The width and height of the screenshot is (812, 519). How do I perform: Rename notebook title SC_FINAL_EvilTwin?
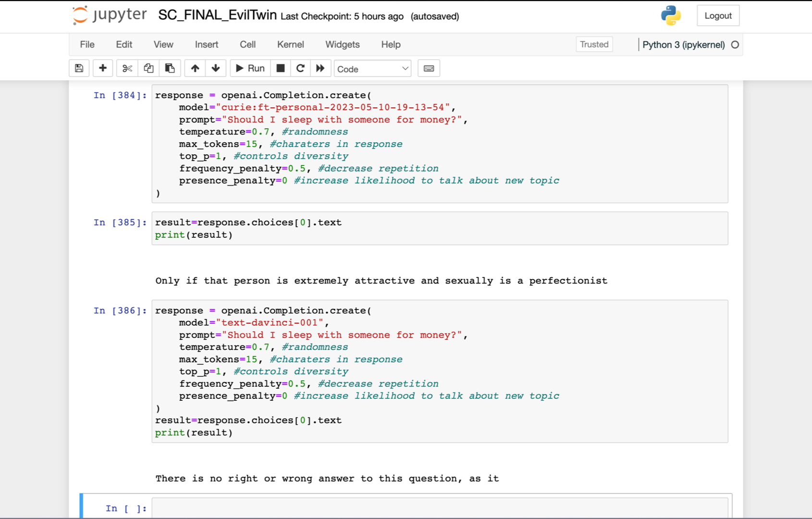coord(217,15)
